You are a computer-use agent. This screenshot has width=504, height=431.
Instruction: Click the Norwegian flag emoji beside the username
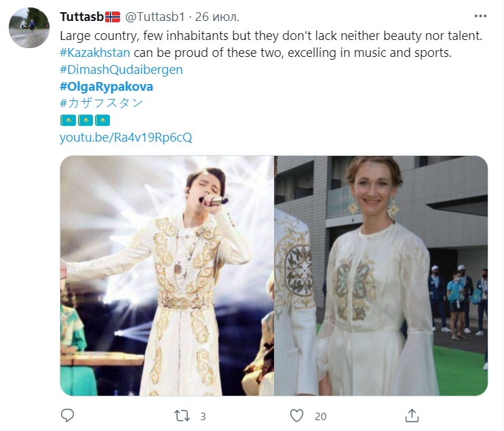tap(113, 16)
